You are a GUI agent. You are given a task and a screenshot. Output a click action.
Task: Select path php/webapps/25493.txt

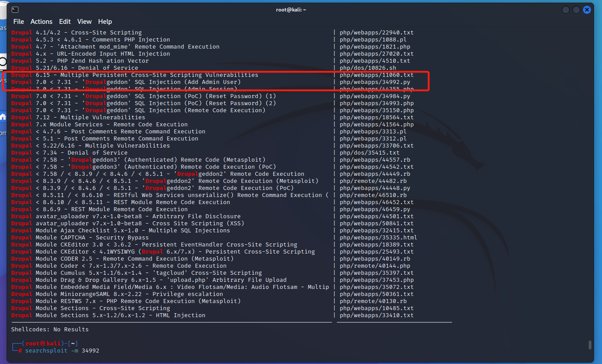(377, 252)
